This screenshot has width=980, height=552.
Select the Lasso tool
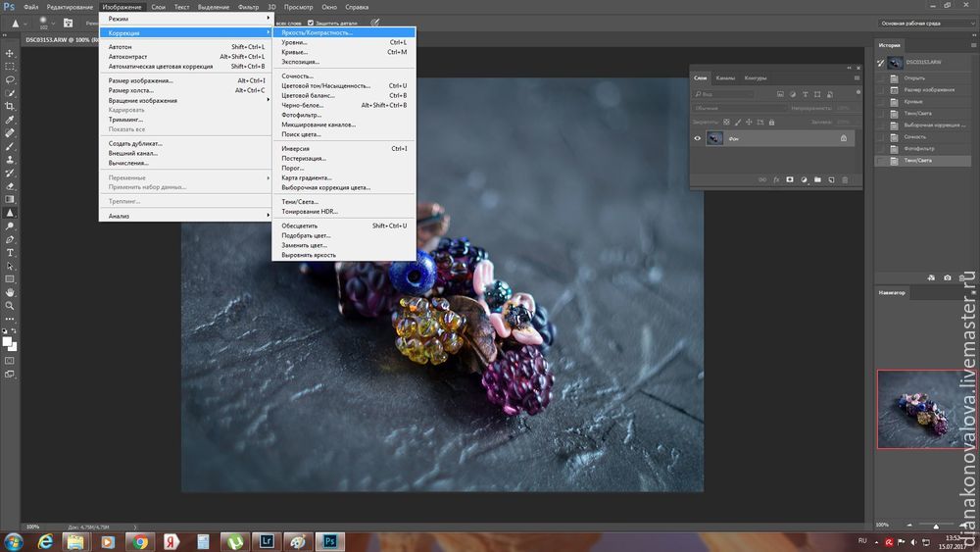coord(11,80)
